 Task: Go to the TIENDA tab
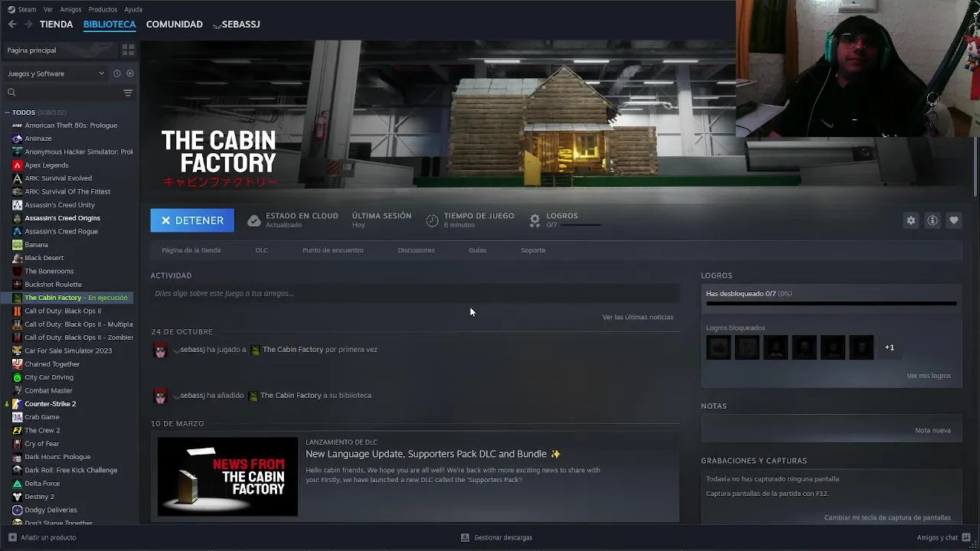[57, 24]
